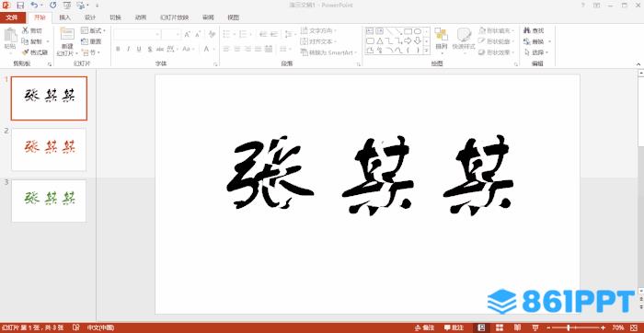
Task: Click the Clear All Formatting icon
Action: 212,34
